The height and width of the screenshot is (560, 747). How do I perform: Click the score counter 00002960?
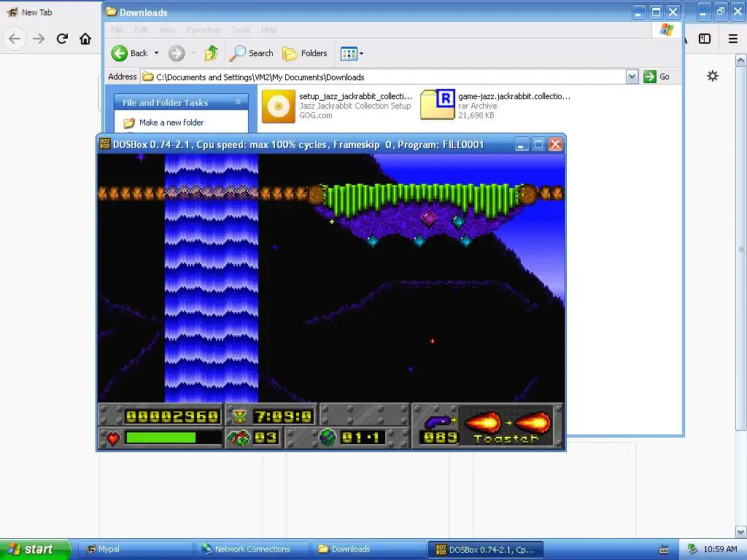coord(172,416)
